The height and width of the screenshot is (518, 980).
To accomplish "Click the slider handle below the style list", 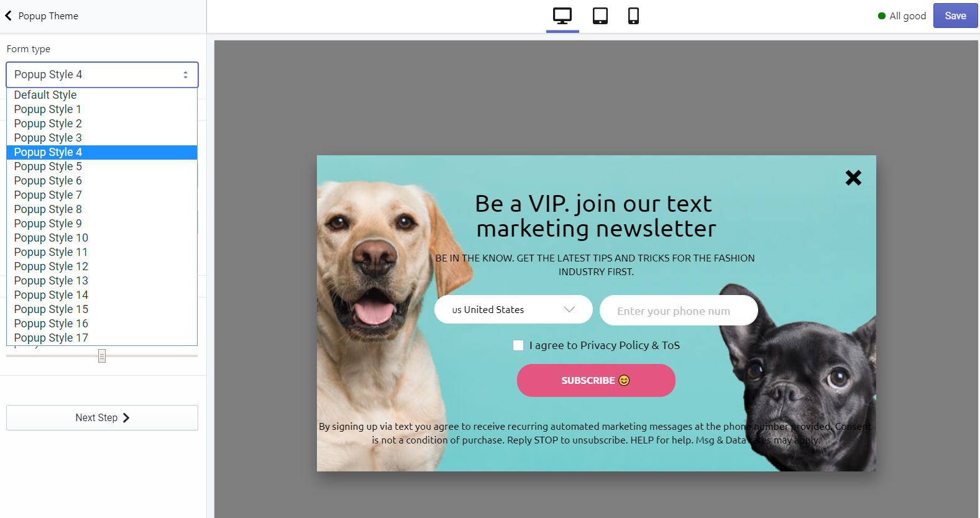I will [102, 356].
